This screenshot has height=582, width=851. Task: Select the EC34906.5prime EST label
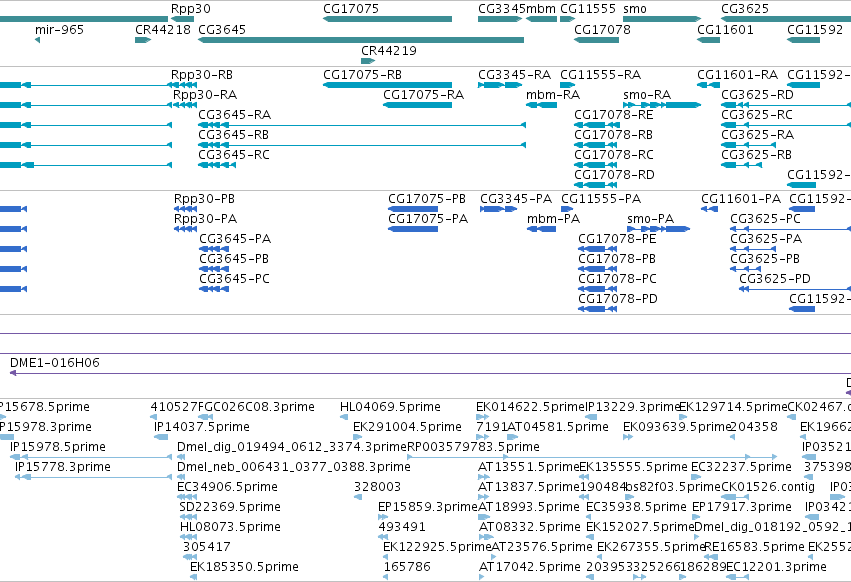click(227, 487)
